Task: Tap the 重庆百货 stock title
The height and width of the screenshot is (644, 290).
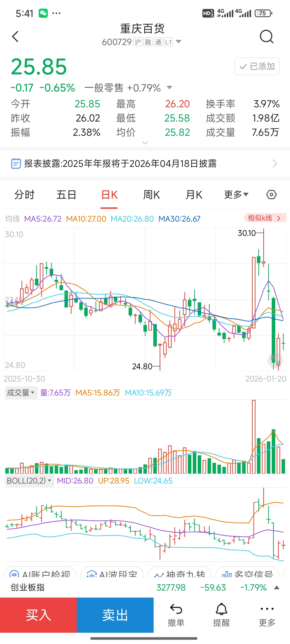Action: pyautogui.click(x=142, y=28)
